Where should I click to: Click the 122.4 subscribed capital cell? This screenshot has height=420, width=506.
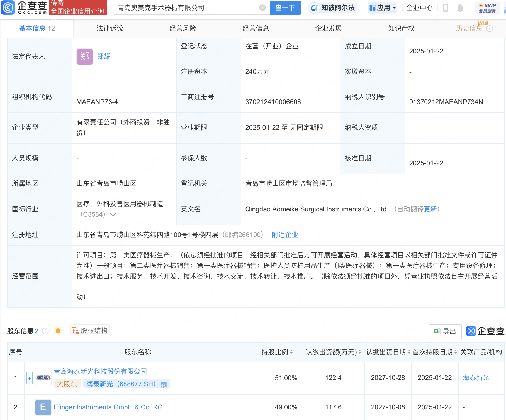point(333,378)
